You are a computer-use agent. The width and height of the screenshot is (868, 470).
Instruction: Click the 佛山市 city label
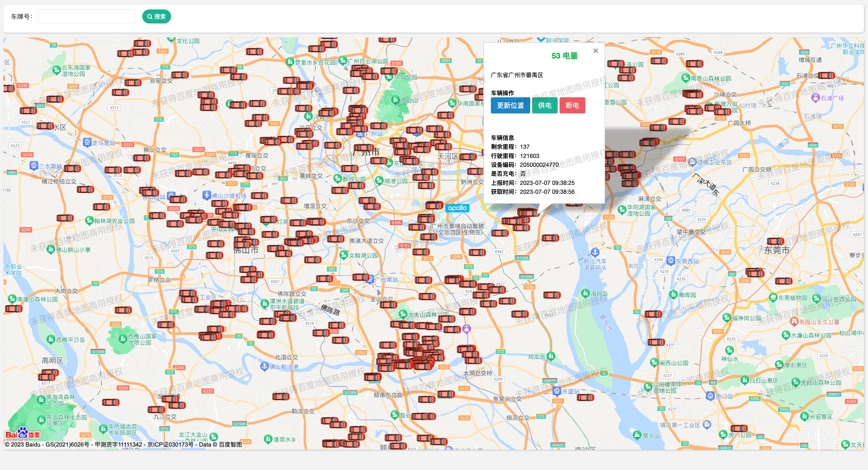246,250
